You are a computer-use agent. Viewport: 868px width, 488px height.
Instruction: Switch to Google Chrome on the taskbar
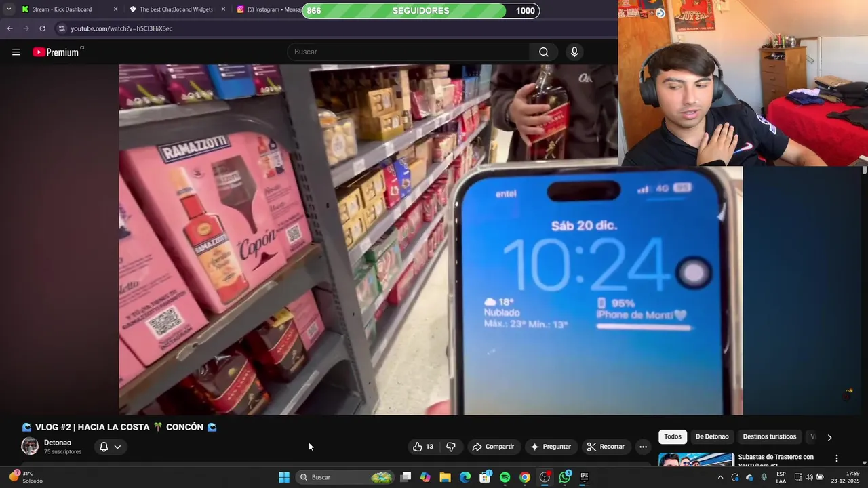pyautogui.click(x=525, y=477)
